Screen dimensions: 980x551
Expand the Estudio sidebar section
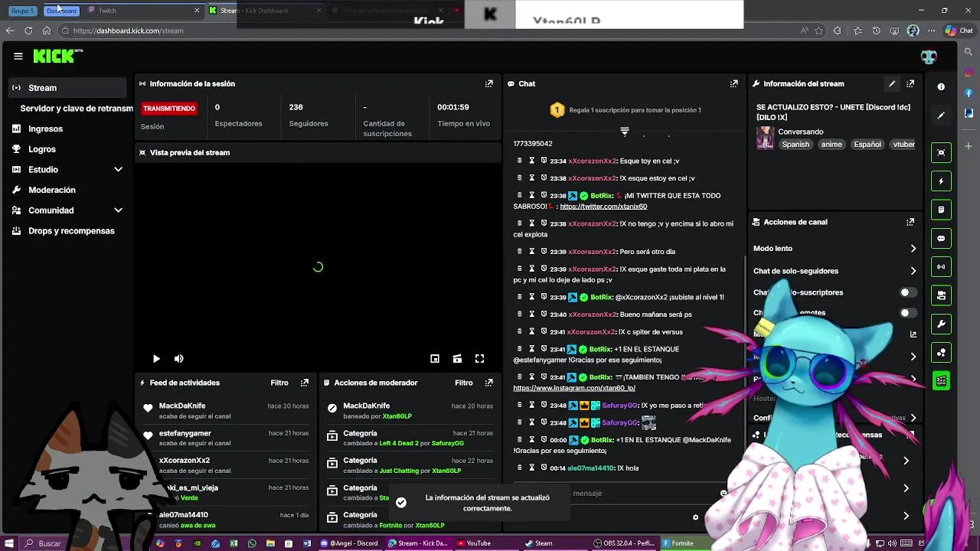(x=118, y=169)
